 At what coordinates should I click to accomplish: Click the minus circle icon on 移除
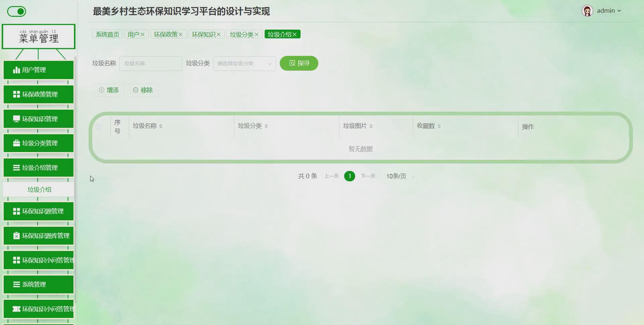[136, 90]
